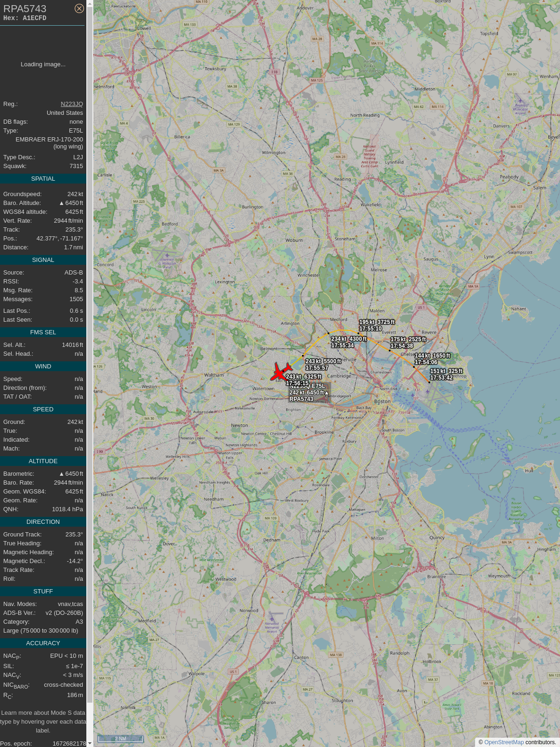Click the Logan airport plane symbol
560x747 pixels.
tap(427, 391)
